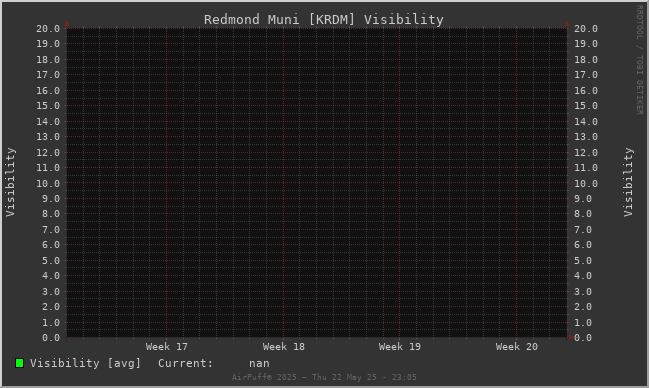Click the AirPuff 2025 footer timestamp
This screenshot has width=649, height=388.
pos(324,377)
